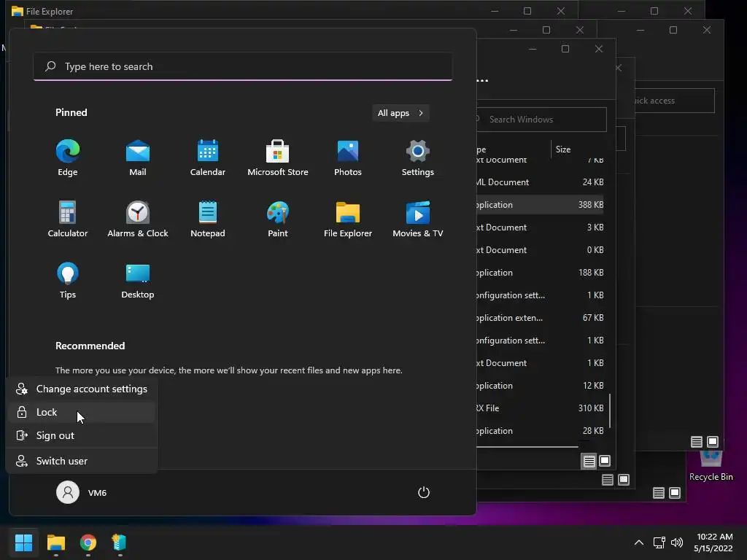Select the 24 KB ML Document row
The image size is (747, 560).
[x=541, y=182]
